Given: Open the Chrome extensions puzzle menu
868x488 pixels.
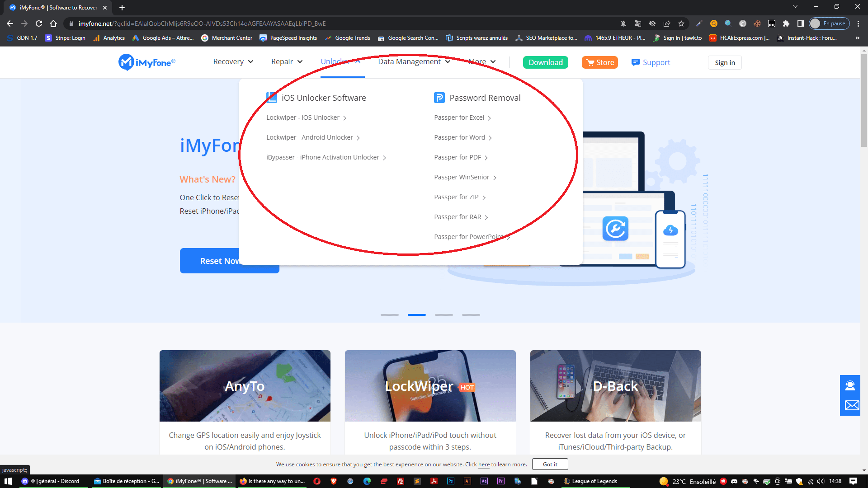Looking at the screenshot, I should pyautogui.click(x=786, y=23).
